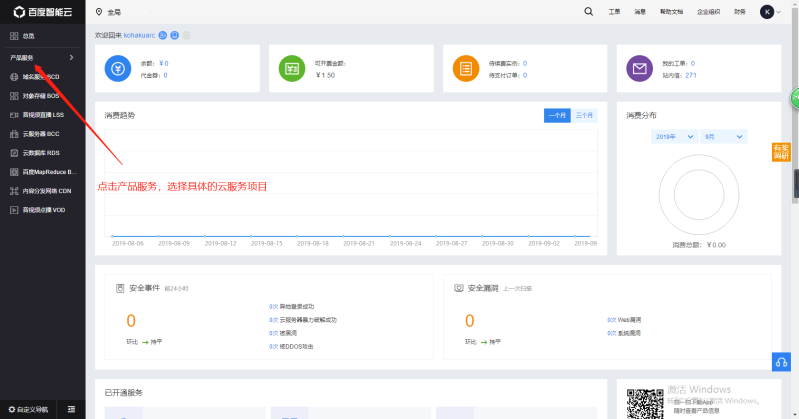Expand the 产品服务 product services arrow
The width and height of the screenshot is (799, 419).
(x=71, y=58)
